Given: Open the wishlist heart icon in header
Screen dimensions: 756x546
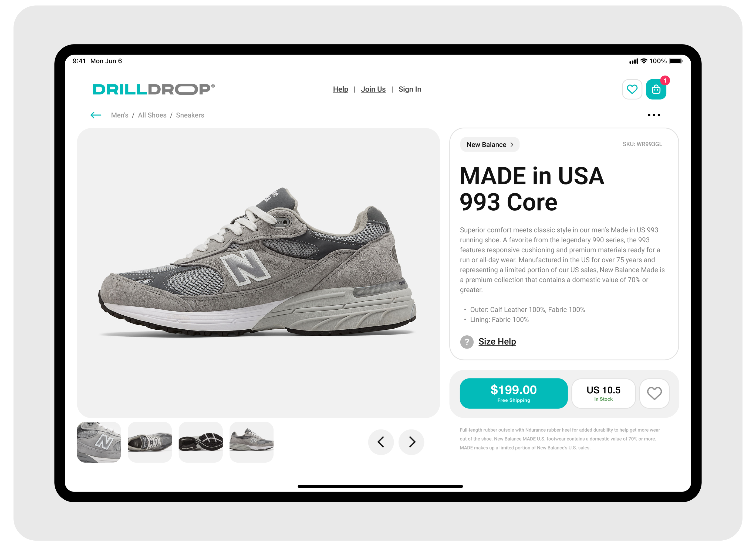Looking at the screenshot, I should 632,89.
